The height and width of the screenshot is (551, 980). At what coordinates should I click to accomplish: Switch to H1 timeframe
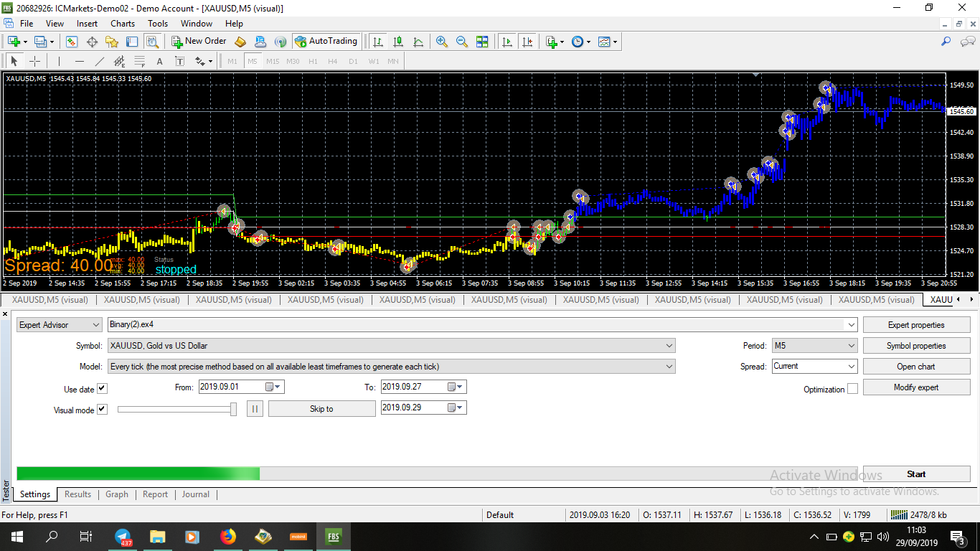[313, 61]
